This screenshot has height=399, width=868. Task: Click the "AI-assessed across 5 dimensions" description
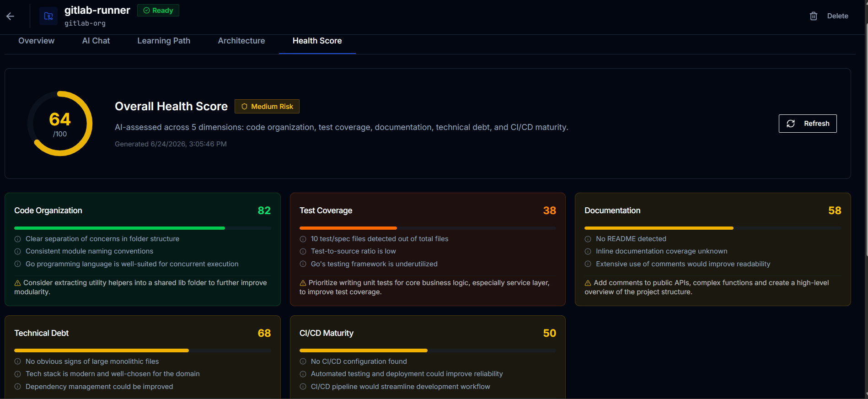[342, 127]
